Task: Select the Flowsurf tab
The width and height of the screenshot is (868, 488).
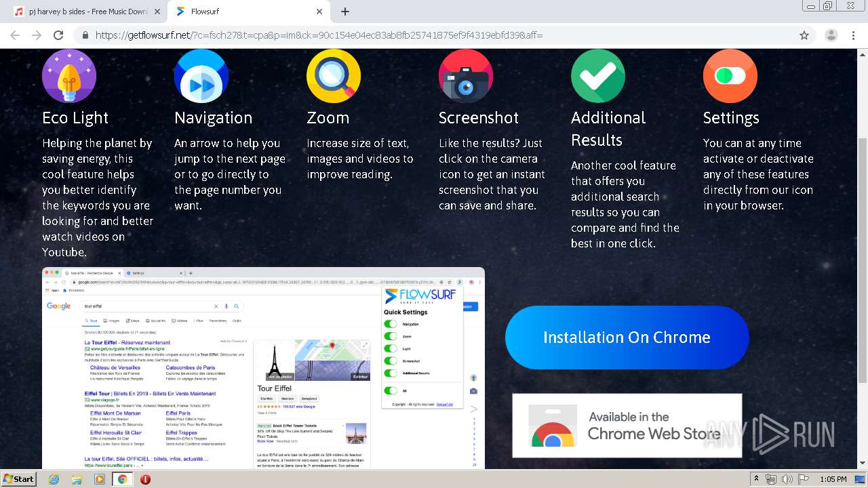Action: (248, 12)
